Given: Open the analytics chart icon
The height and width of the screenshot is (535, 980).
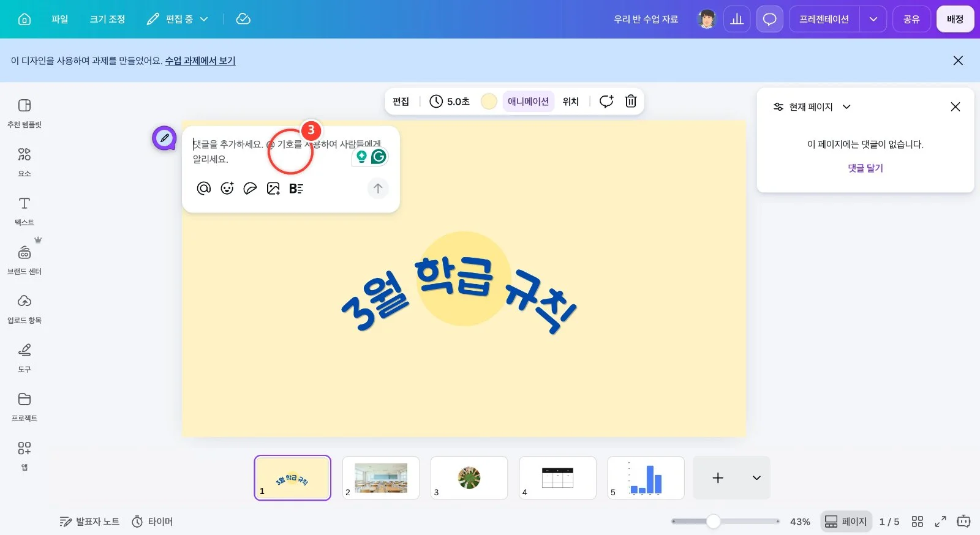Looking at the screenshot, I should pos(737,19).
